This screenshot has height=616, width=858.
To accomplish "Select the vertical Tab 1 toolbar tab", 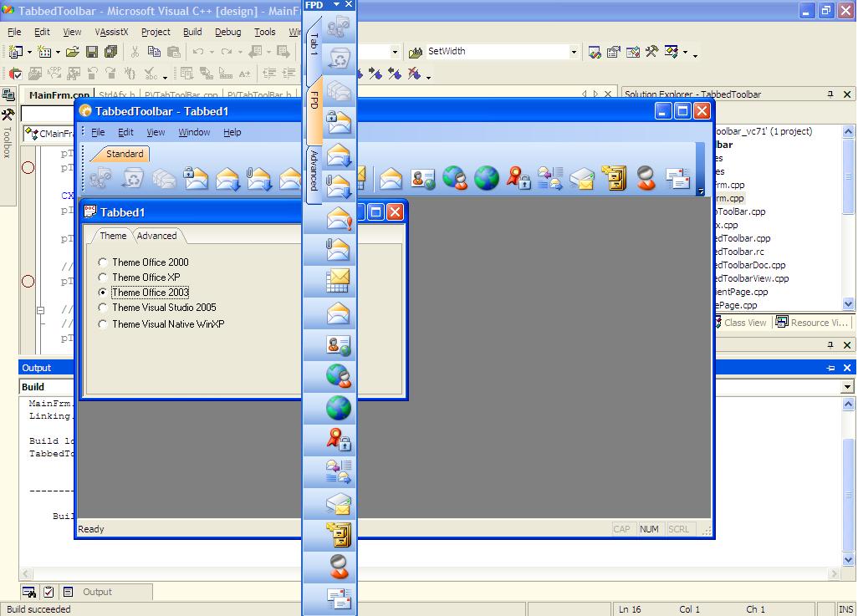I will [x=314, y=44].
